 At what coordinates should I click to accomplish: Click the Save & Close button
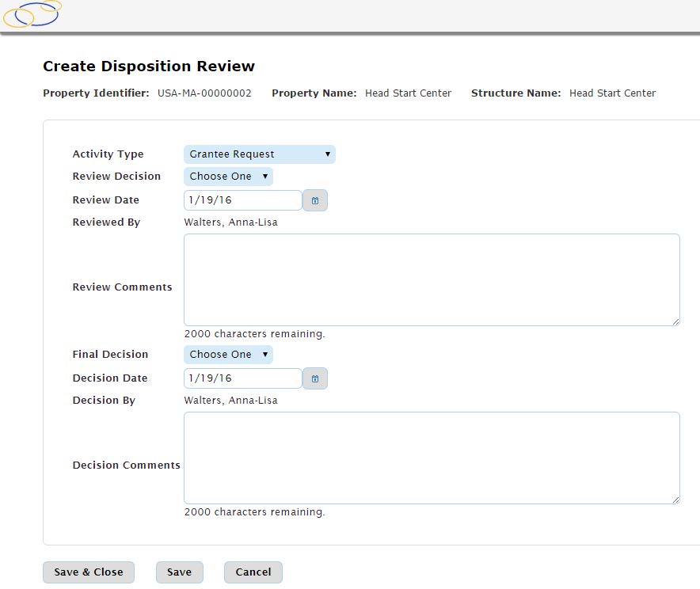tap(89, 572)
